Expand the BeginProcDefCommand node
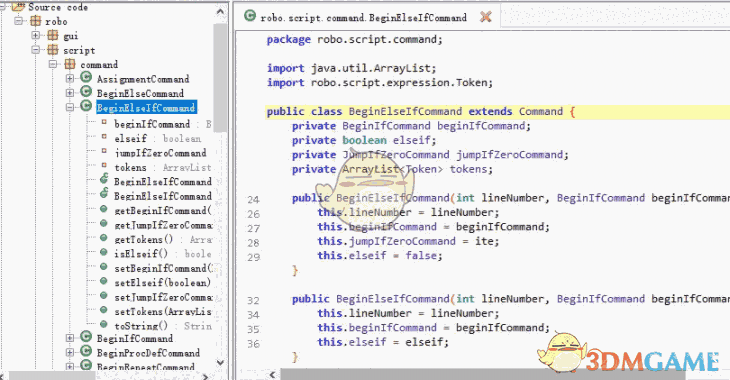Viewport: 730px width, 380px height. [x=70, y=352]
